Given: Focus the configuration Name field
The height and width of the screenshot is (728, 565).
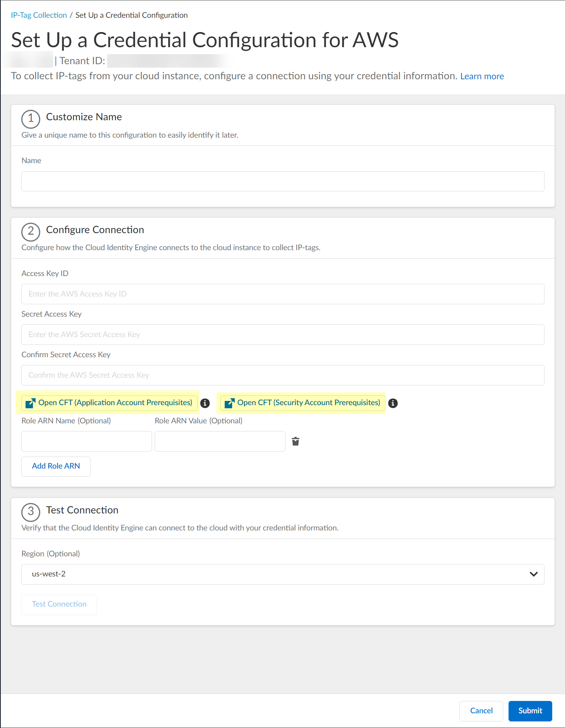Looking at the screenshot, I should click(283, 181).
